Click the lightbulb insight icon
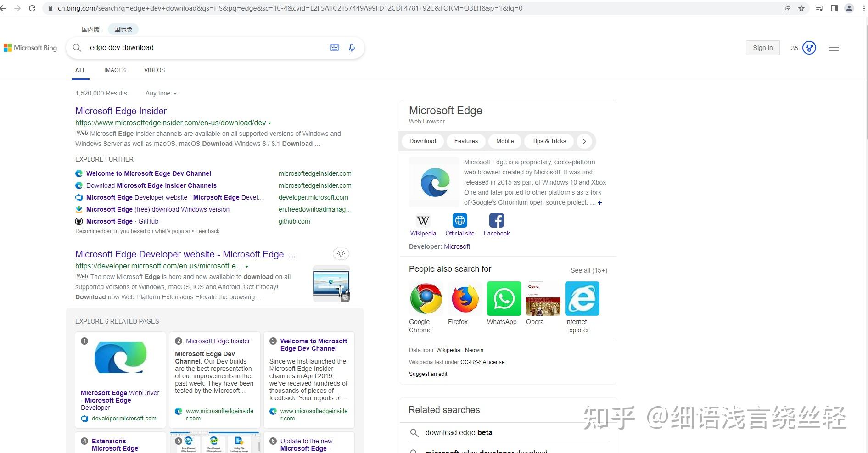The width and height of the screenshot is (868, 453). tap(341, 254)
